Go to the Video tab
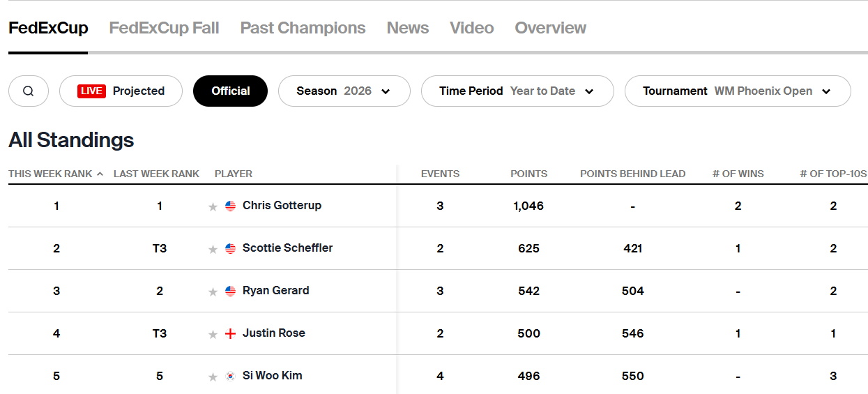This screenshot has width=868, height=394. pos(471,28)
